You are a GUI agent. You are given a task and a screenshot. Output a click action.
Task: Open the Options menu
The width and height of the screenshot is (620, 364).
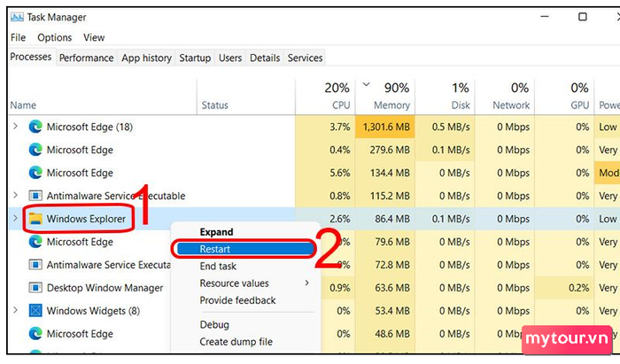coord(55,37)
